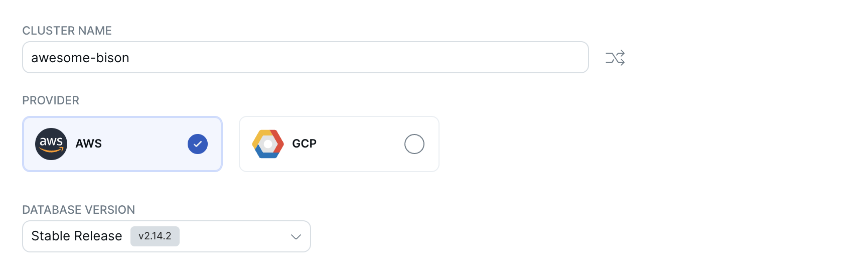Click the shuffle icon to randomize cluster name

(x=615, y=58)
